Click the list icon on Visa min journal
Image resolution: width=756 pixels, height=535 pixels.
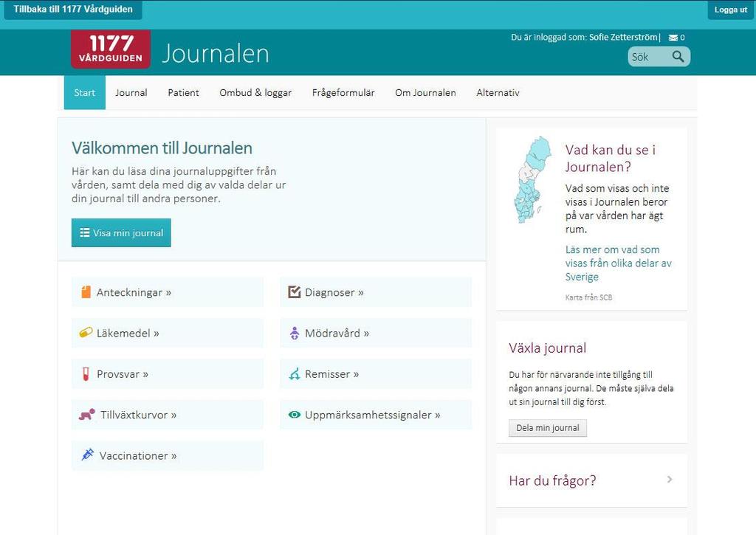pyautogui.click(x=84, y=232)
